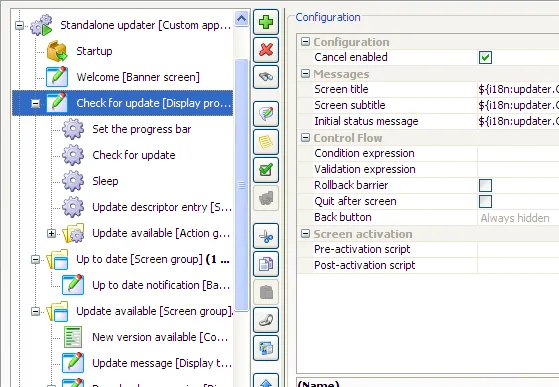The height and width of the screenshot is (387, 559).
Task: Click the tree scrollbar up arrow
Action: click(x=242, y=18)
